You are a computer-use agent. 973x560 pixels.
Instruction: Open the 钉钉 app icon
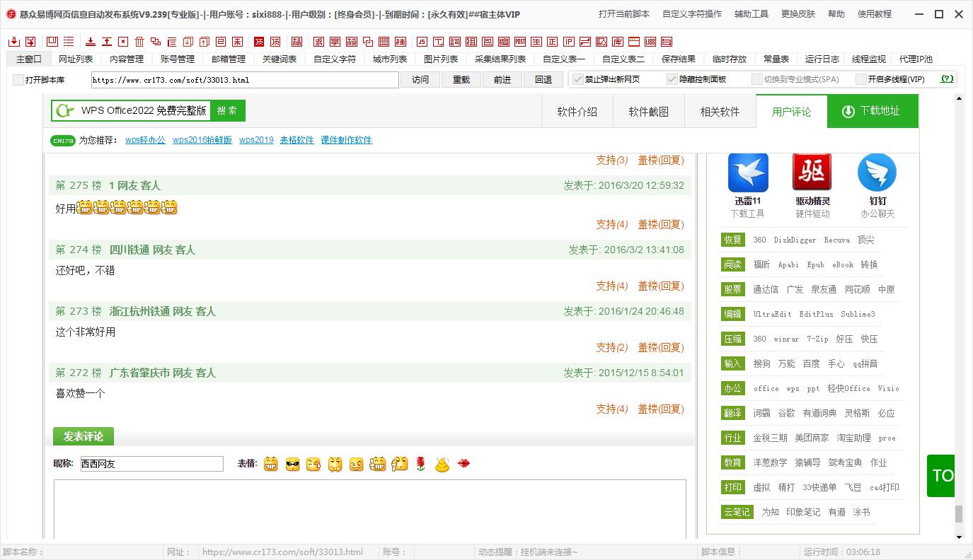(x=877, y=173)
